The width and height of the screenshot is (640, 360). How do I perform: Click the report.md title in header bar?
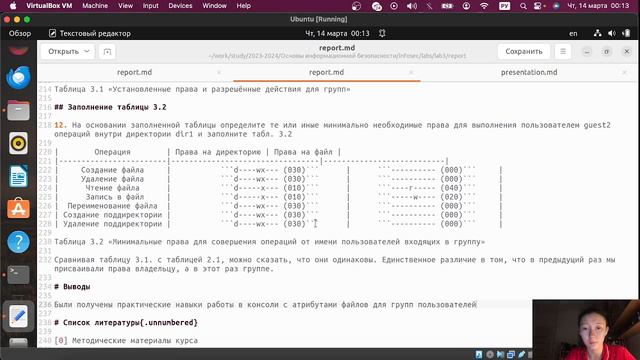click(337, 48)
